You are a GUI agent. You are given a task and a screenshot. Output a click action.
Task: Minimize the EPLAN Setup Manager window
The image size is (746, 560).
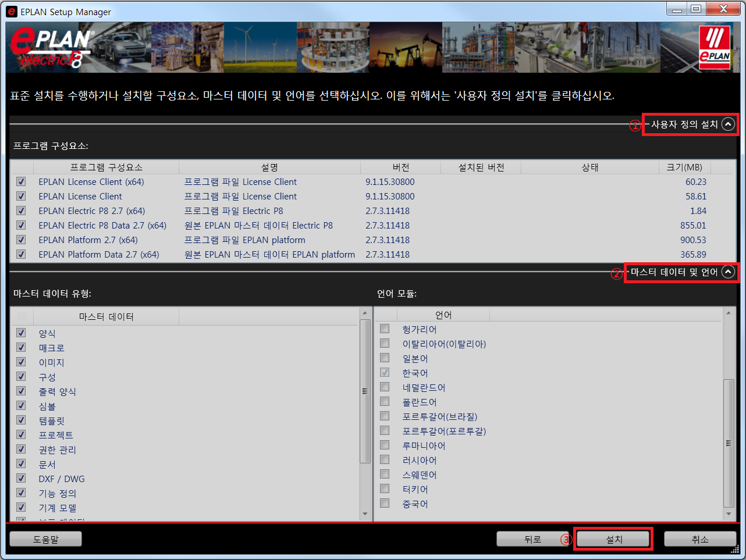pos(677,9)
